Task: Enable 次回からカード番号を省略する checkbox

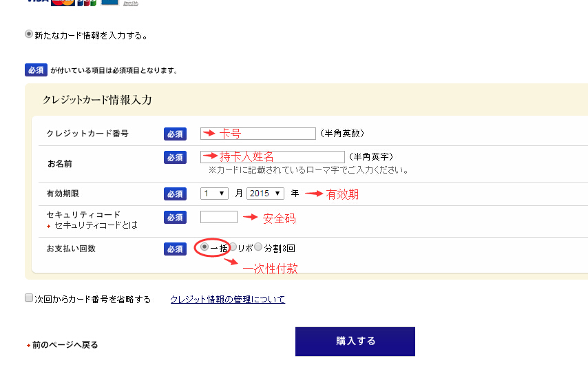Action: coord(29,298)
